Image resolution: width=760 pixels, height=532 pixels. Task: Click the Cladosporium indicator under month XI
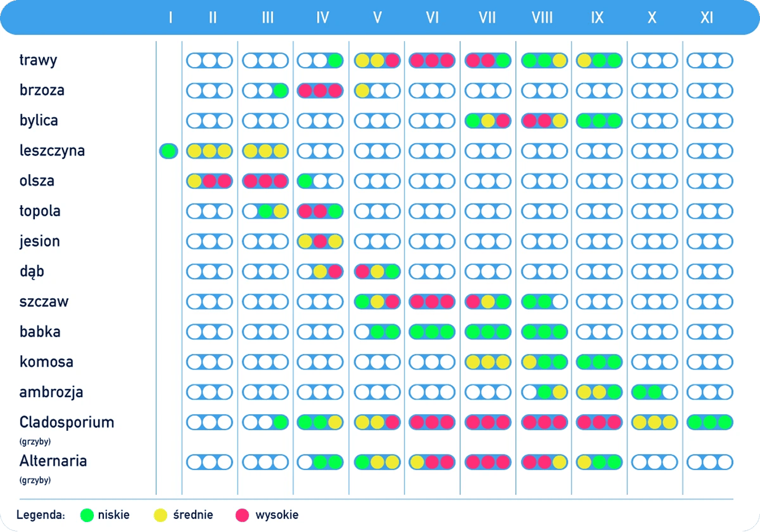710,423
